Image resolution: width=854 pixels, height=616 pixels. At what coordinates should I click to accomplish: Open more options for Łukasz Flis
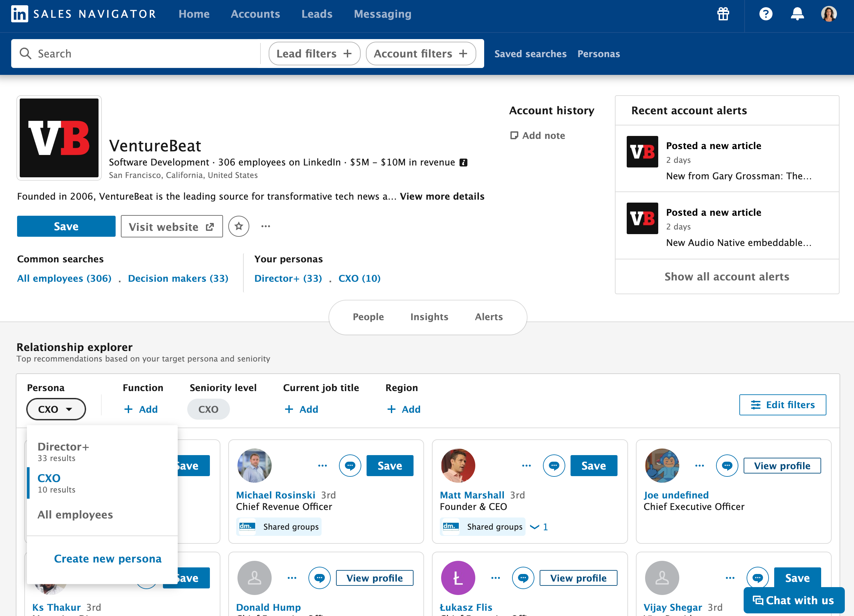[x=496, y=578]
